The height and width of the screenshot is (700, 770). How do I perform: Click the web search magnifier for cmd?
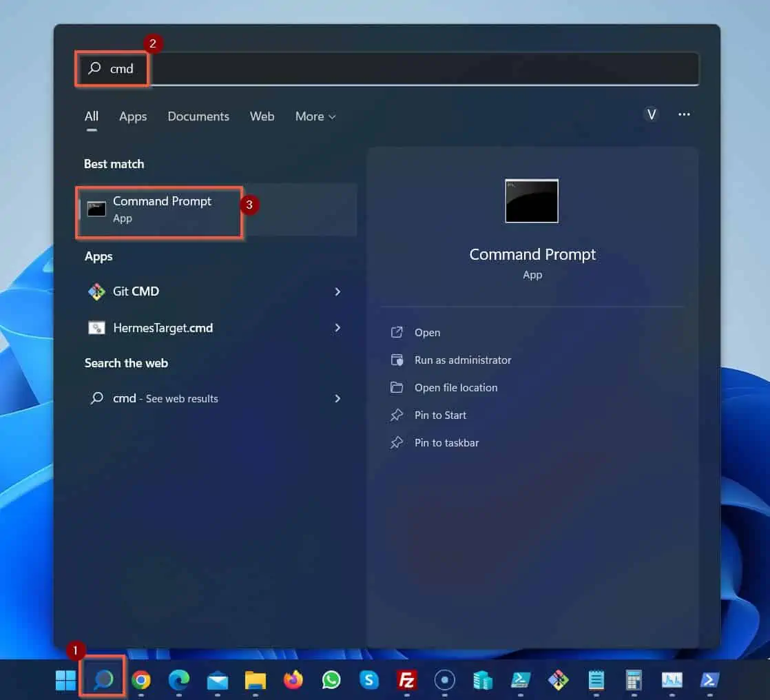96,398
